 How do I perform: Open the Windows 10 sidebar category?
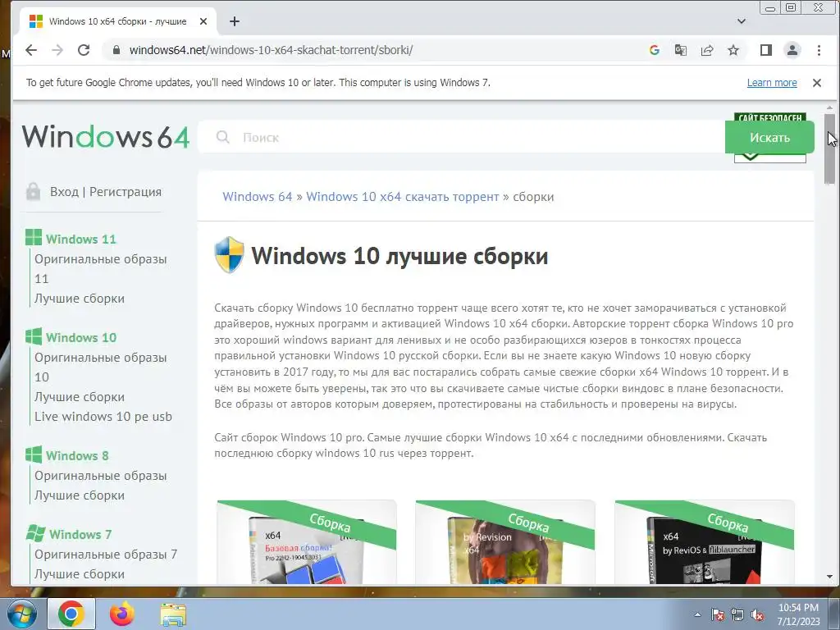pyautogui.click(x=81, y=337)
